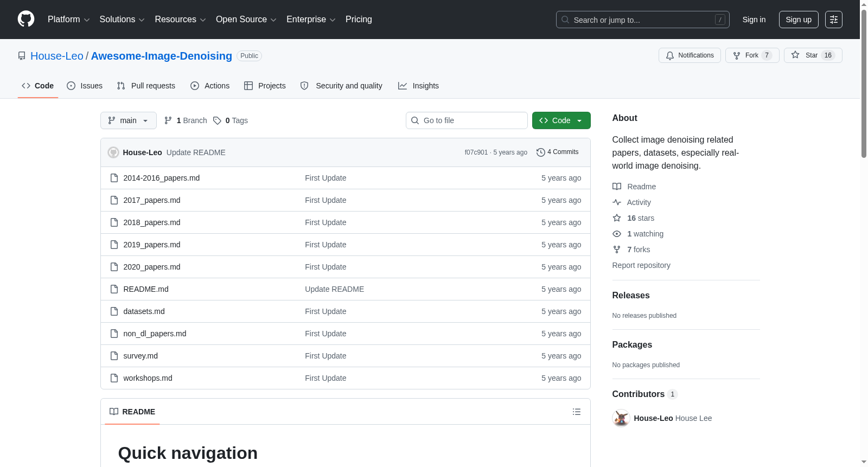
Task: Open the 2019_papers.md file
Action: click(x=152, y=245)
